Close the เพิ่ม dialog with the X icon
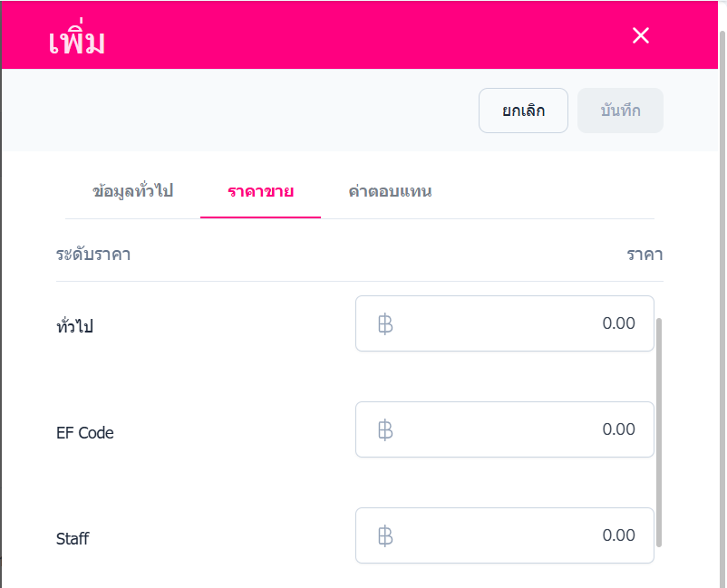Screen dimensions: 727x588 coord(641,35)
